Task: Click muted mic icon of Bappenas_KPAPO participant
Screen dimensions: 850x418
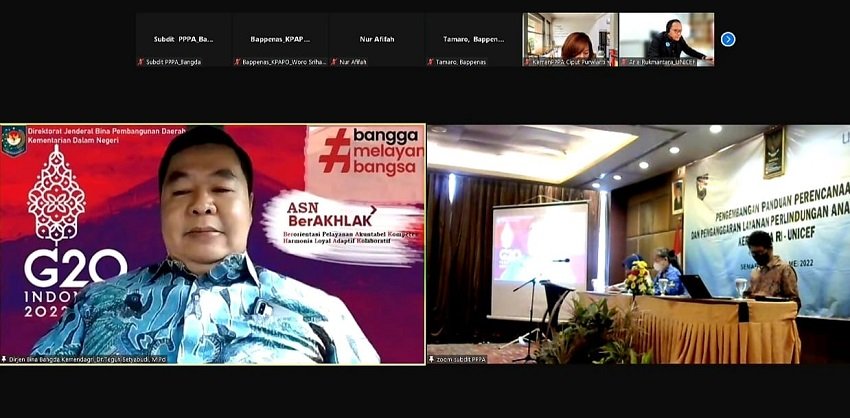Action: coord(237,62)
